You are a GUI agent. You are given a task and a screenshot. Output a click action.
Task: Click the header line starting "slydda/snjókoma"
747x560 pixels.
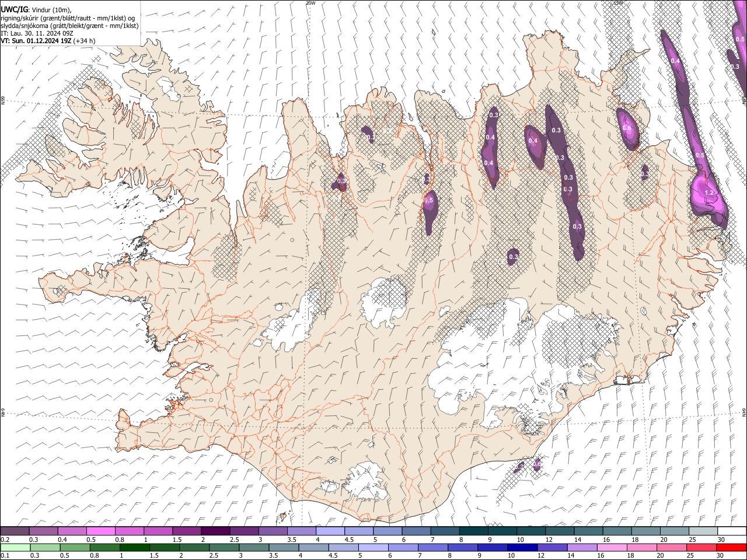pos(69,26)
